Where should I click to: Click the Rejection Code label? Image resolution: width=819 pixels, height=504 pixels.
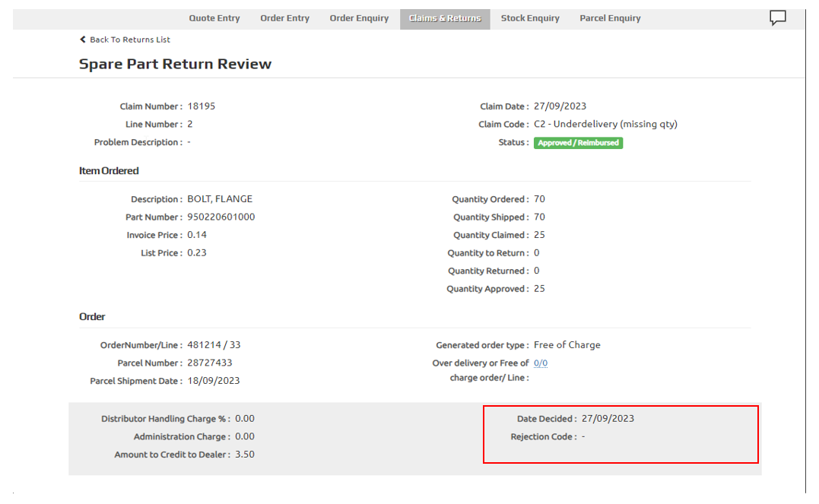click(x=544, y=436)
